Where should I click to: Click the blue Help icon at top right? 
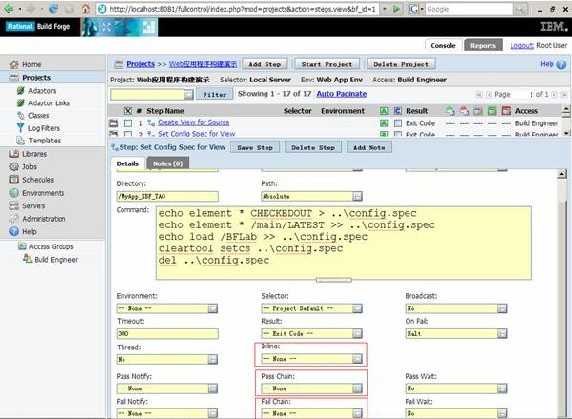click(561, 65)
